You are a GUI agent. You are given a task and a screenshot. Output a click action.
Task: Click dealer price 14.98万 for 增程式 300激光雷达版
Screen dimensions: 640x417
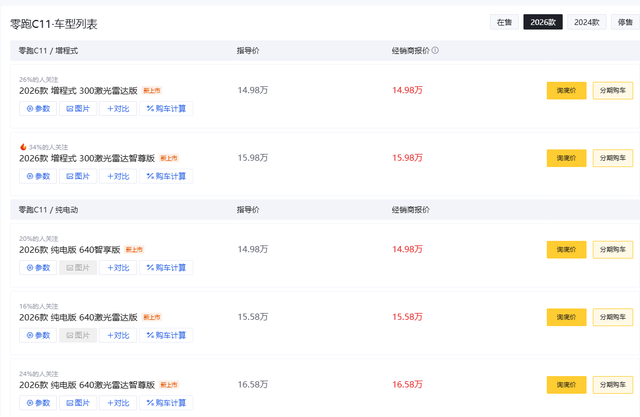pyautogui.click(x=407, y=90)
